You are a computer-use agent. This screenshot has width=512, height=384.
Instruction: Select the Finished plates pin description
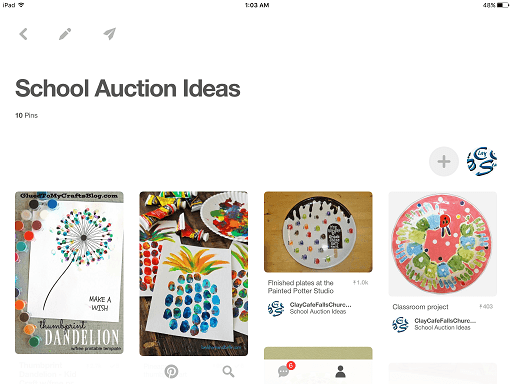pos(301,287)
